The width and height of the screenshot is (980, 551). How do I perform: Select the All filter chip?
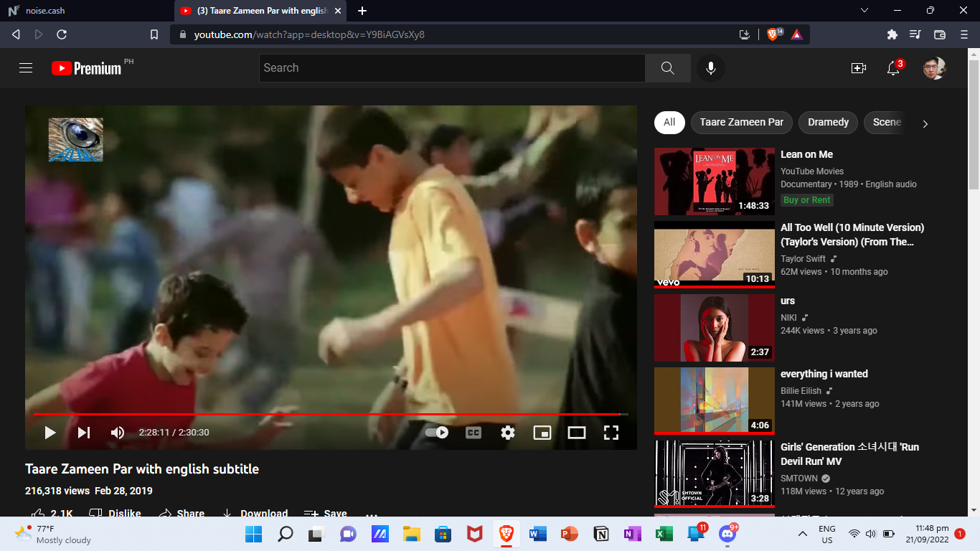(669, 123)
